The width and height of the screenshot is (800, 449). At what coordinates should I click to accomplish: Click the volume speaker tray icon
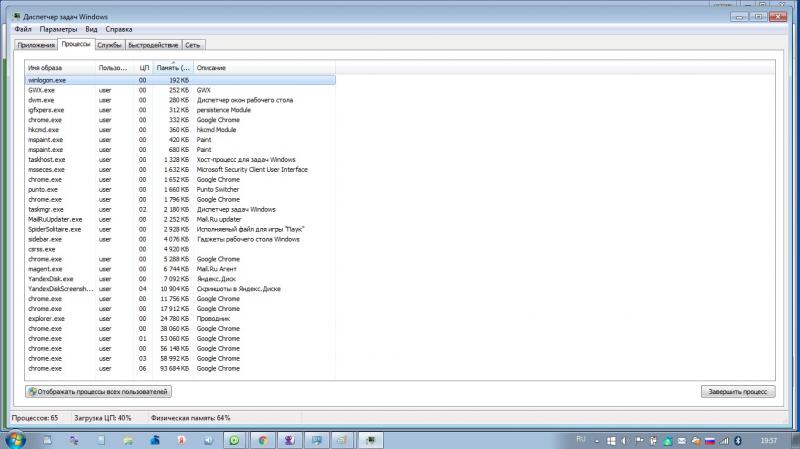(x=625, y=440)
